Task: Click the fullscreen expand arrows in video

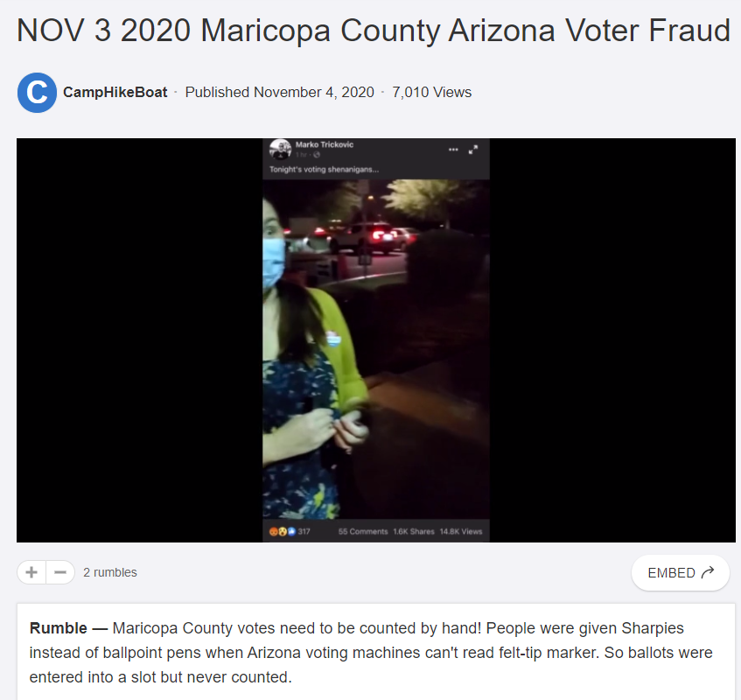Action: [x=473, y=150]
